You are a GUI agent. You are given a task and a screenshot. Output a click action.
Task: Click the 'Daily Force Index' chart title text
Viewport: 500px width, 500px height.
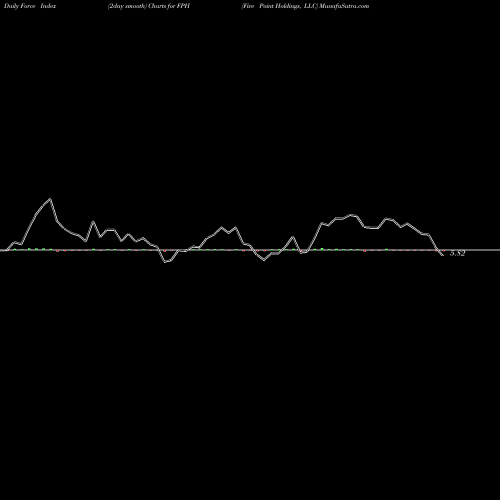tap(30, 6)
